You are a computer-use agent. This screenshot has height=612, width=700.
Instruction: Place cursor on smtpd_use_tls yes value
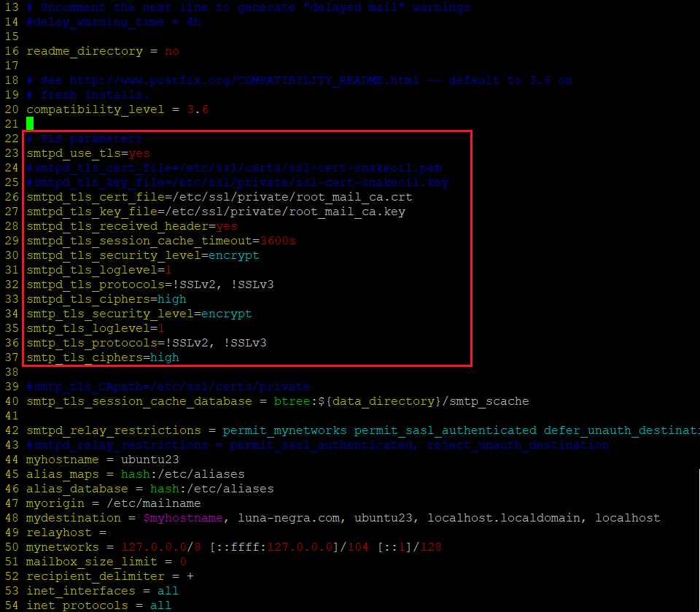point(139,153)
